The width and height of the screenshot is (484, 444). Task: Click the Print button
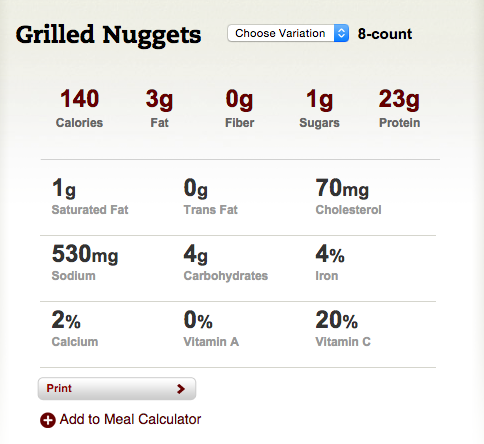coord(117,389)
